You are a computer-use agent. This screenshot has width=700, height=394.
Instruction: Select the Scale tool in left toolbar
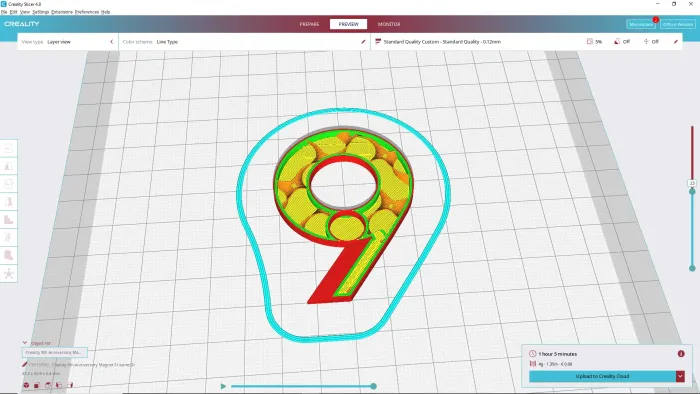click(8, 166)
